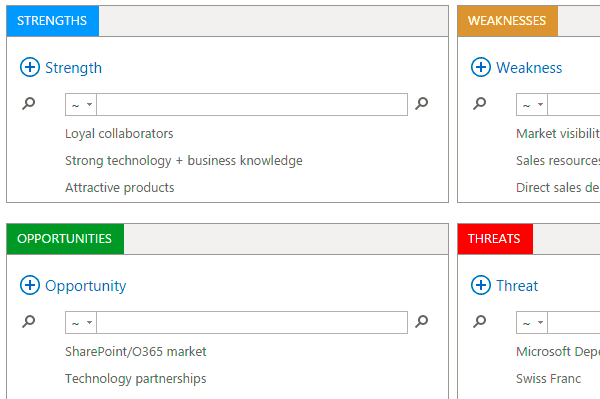Click left magnifier icon in Weaknesses panel
Image resolution: width=600 pixels, height=399 pixels.
[x=479, y=103]
